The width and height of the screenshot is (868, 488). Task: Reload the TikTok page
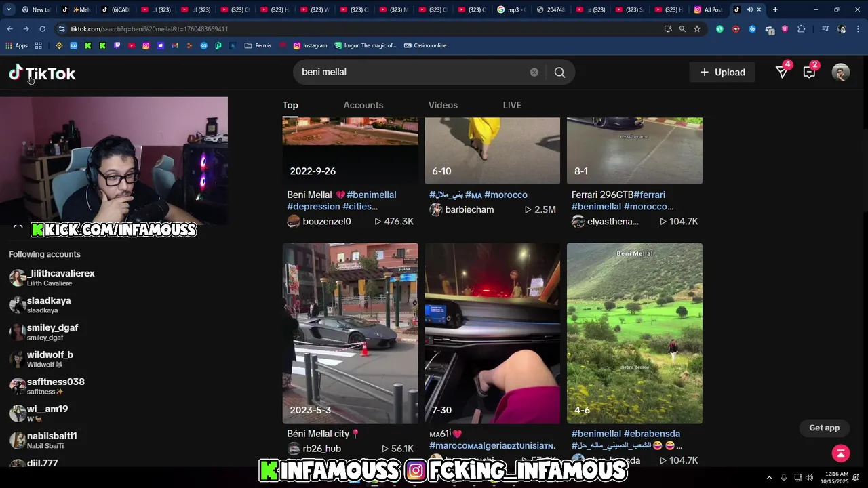pyautogui.click(x=42, y=29)
